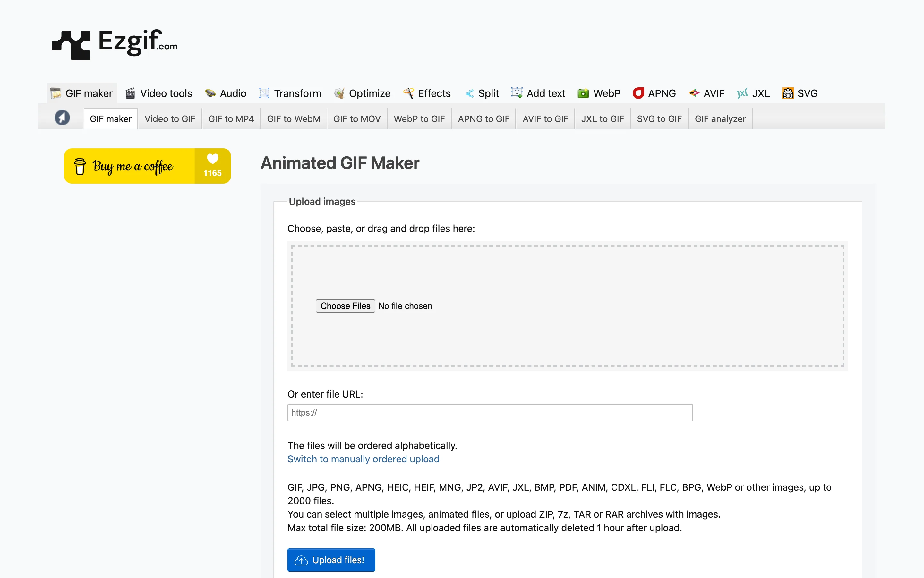
Task: Switch to the APNG to GIF tab
Action: click(484, 119)
